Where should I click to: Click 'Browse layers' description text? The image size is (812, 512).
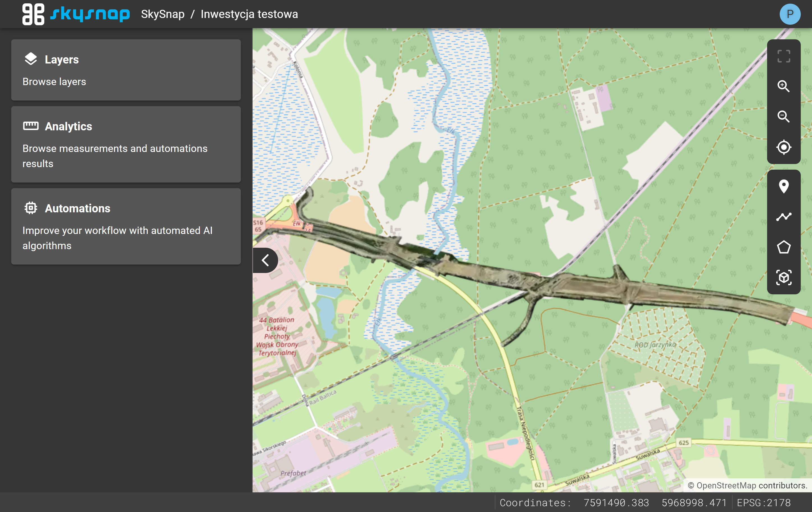tap(54, 82)
